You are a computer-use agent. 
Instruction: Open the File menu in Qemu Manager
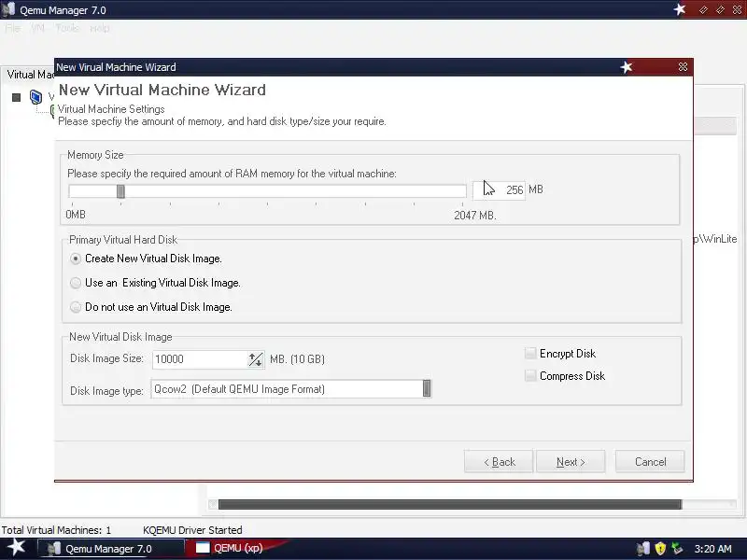(x=13, y=28)
